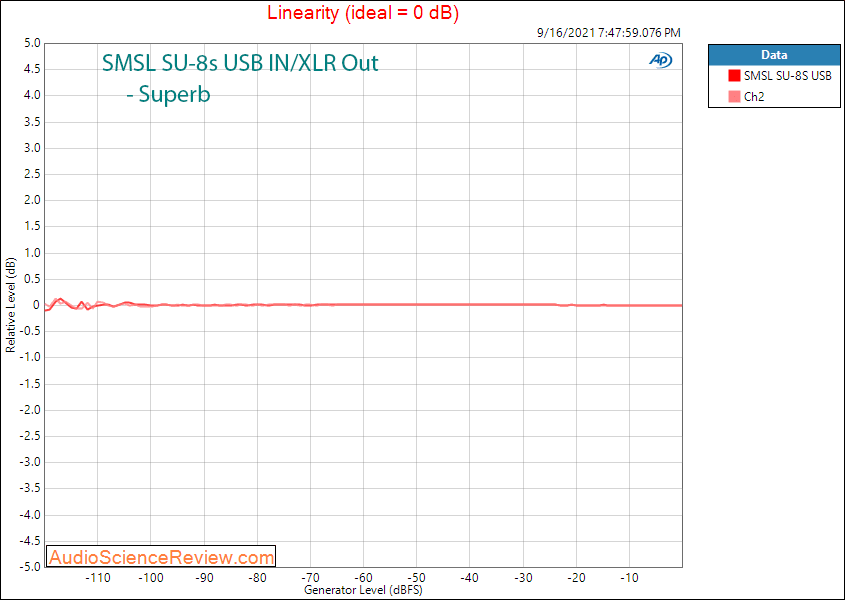Click the -3.5 y-axis tick label
The width and height of the screenshot is (845, 600).
click(30, 488)
